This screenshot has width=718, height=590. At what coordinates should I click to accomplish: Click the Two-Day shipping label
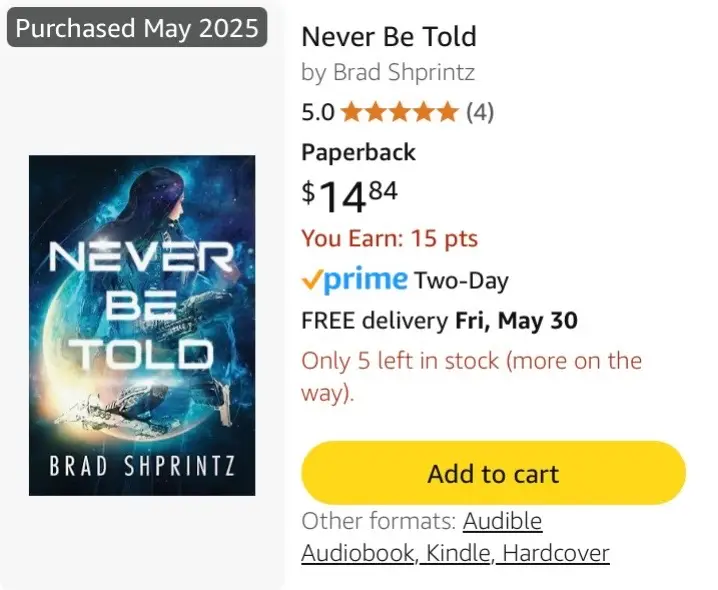[x=461, y=281]
